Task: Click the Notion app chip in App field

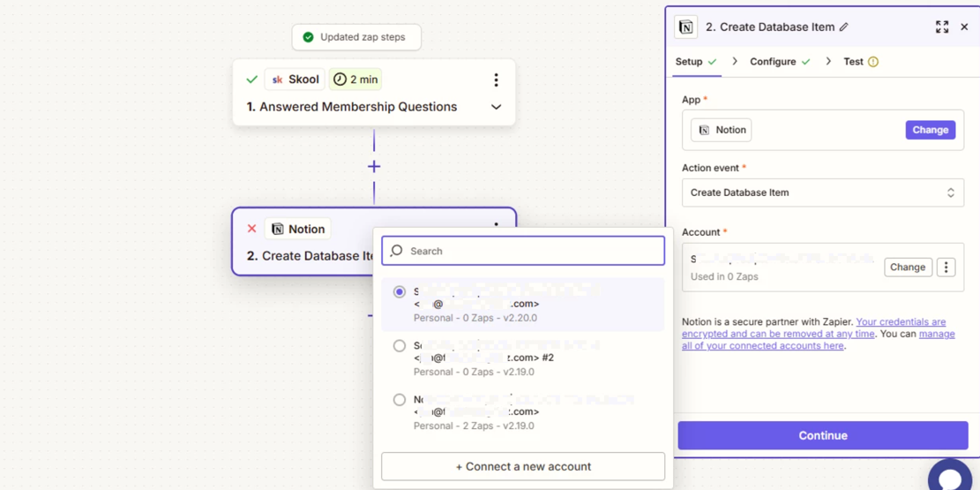Action: [x=722, y=130]
